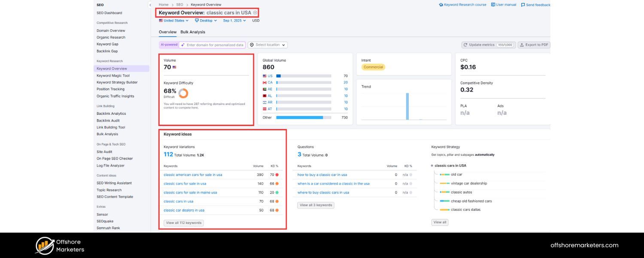Open the Keyword Research course link icon
Viewport: 644px width, 258px height.
[441, 4]
